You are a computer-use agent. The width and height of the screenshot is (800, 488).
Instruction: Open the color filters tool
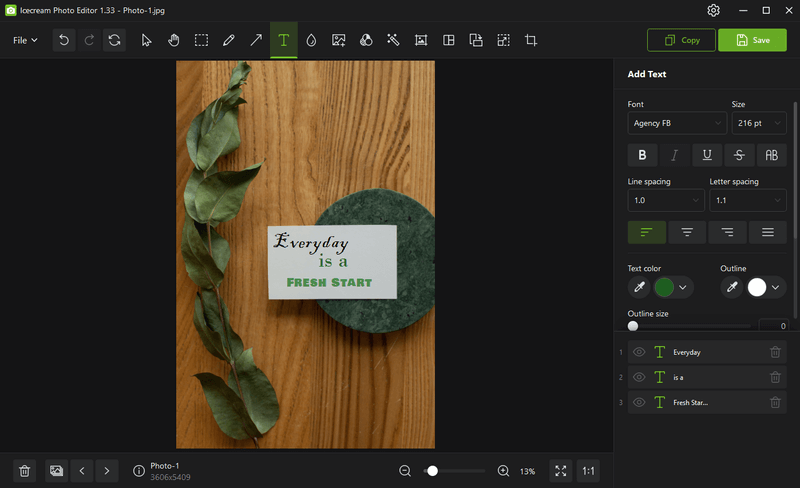366,40
